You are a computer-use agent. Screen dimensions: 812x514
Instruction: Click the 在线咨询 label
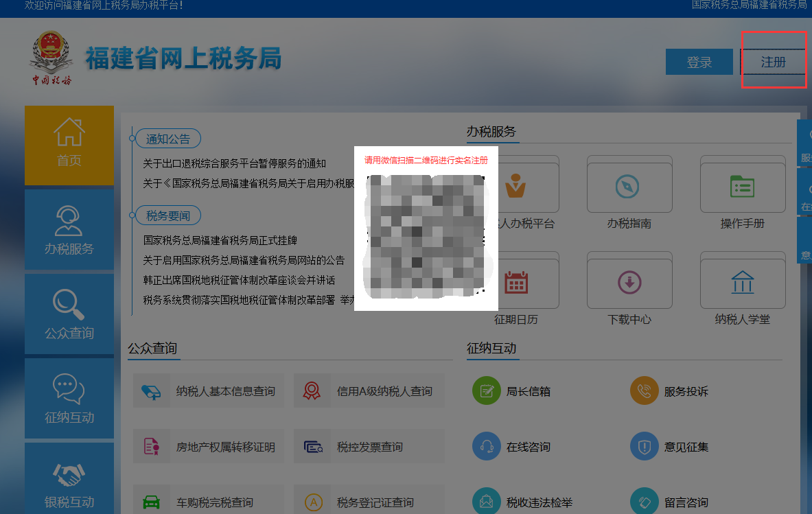(x=529, y=447)
